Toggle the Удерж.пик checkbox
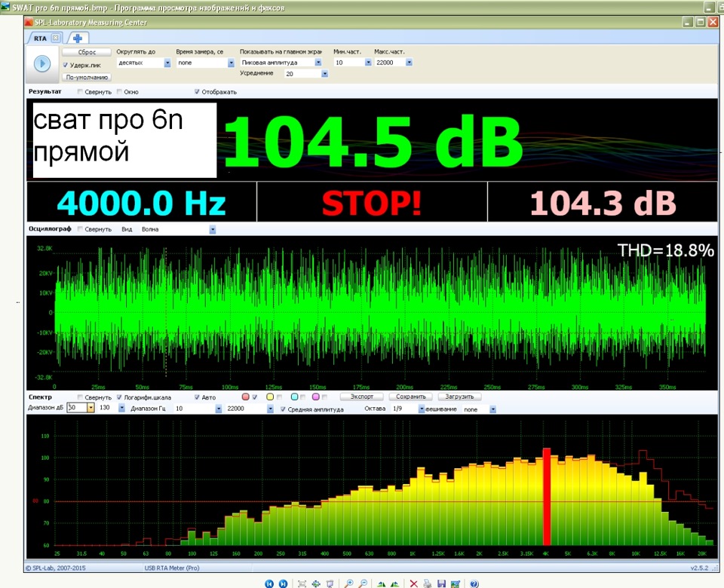The height and width of the screenshot is (588, 724). point(65,65)
